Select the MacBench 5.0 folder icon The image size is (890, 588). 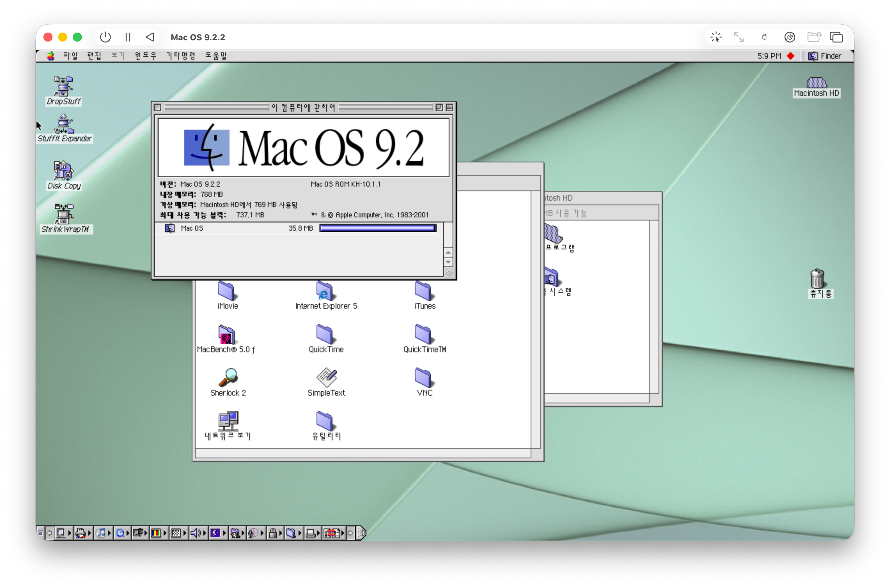click(226, 334)
